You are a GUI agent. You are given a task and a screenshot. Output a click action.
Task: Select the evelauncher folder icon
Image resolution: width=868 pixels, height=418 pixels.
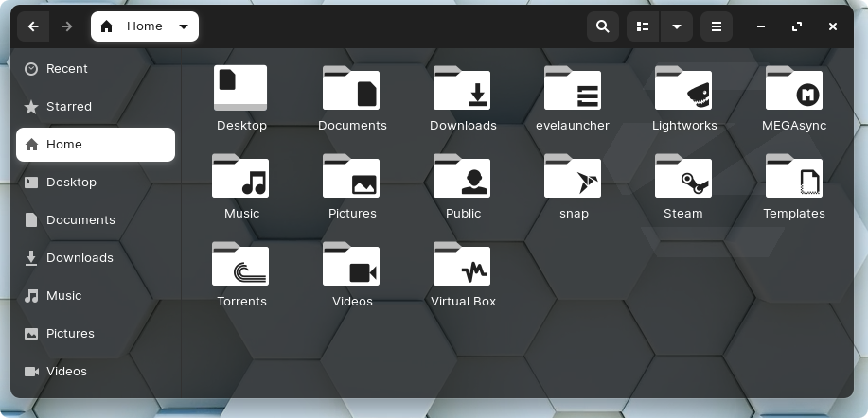click(x=573, y=88)
